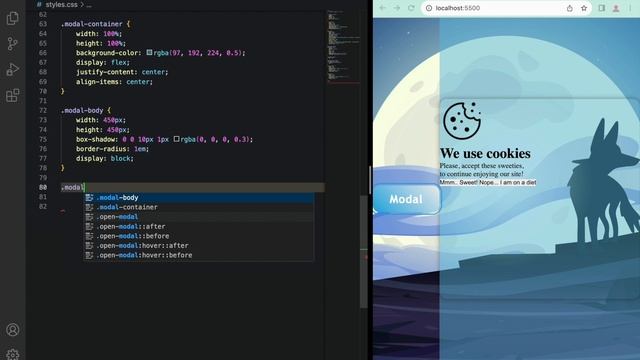
Task: Click the editor minimap
Action: (x=344, y=47)
